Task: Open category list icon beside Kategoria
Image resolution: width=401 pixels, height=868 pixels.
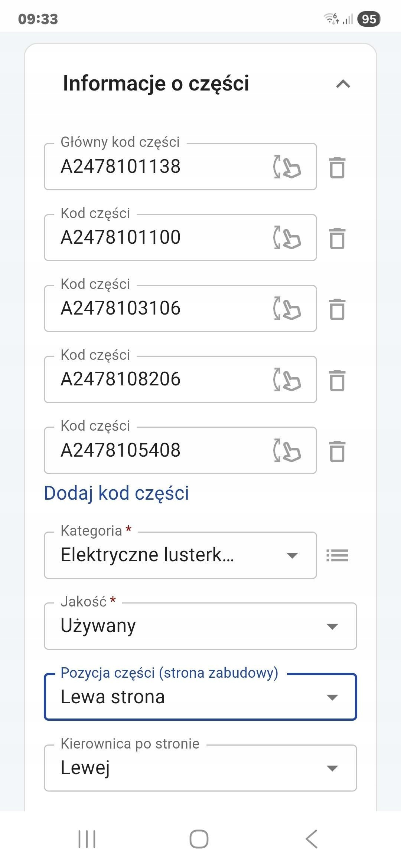Action: 337,555
